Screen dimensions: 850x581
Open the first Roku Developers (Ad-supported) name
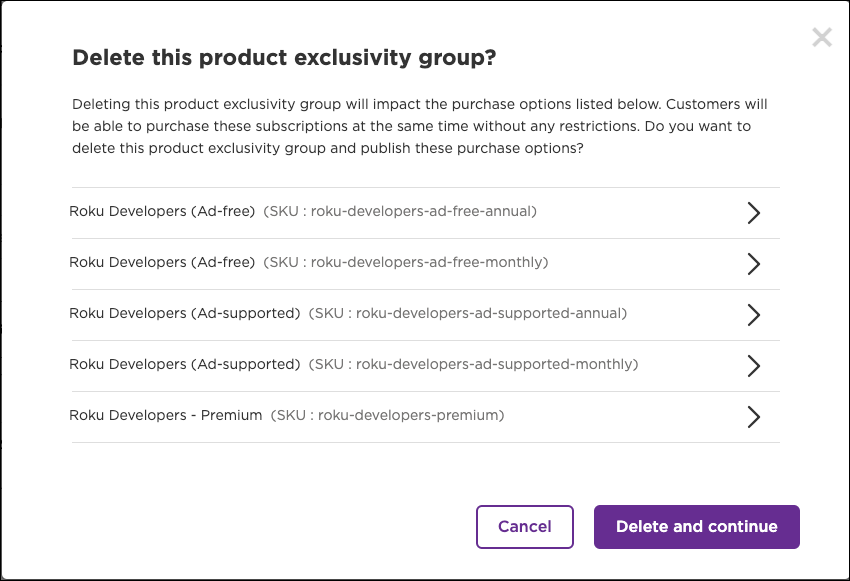[x=185, y=313]
